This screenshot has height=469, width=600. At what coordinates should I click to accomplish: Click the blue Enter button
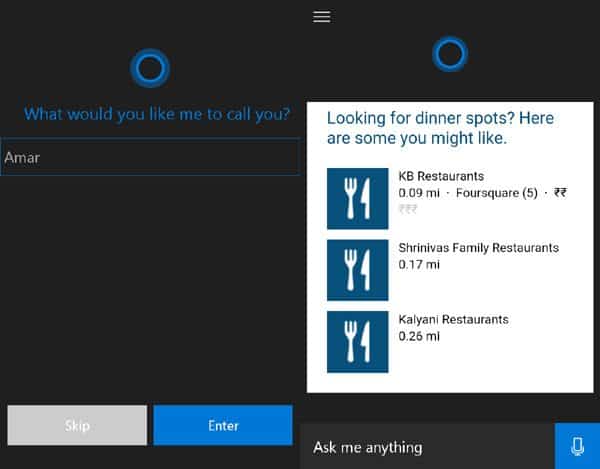(223, 425)
